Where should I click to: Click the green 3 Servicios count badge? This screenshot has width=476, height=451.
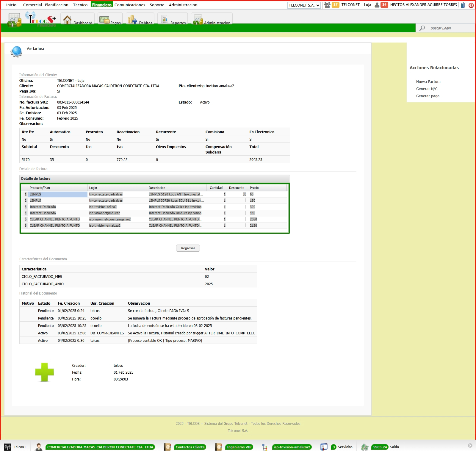333,447
